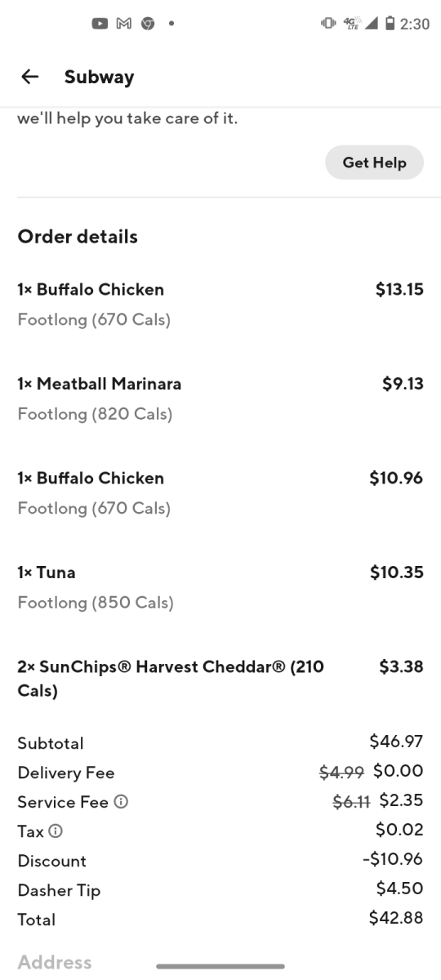Select the Meatball Marinara order item

[x=220, y=399]
